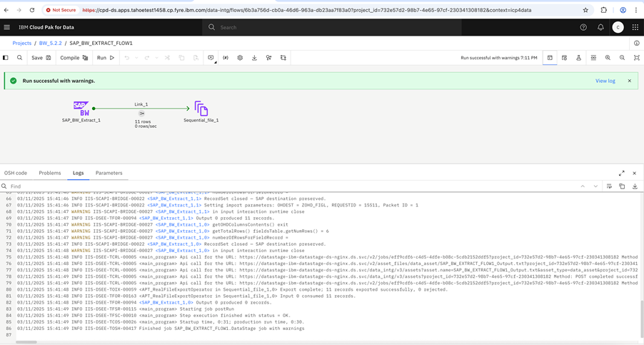The width and height of the screenshot is (644, 345).
Task: Open the help question mark icon
Action: tap(583, 27)
